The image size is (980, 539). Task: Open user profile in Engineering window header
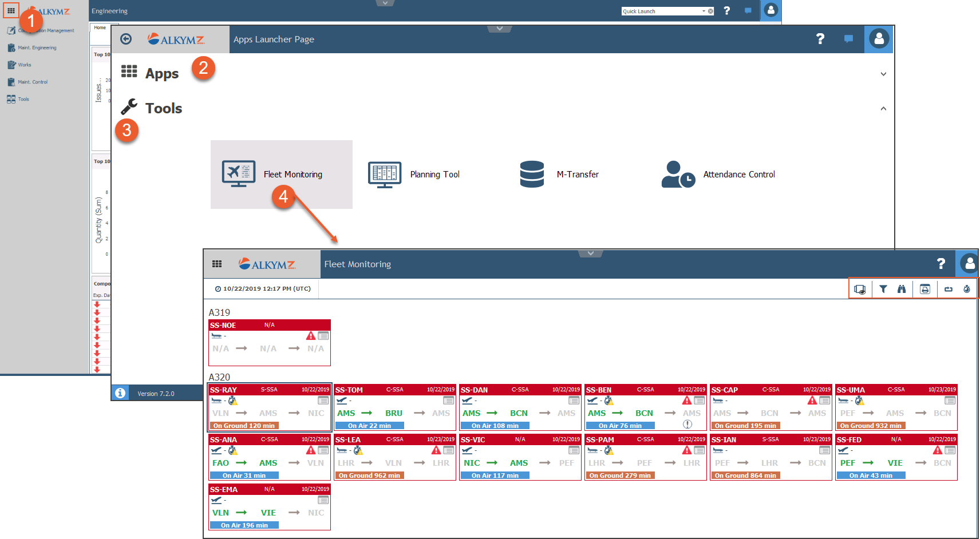tap(771, 10)
